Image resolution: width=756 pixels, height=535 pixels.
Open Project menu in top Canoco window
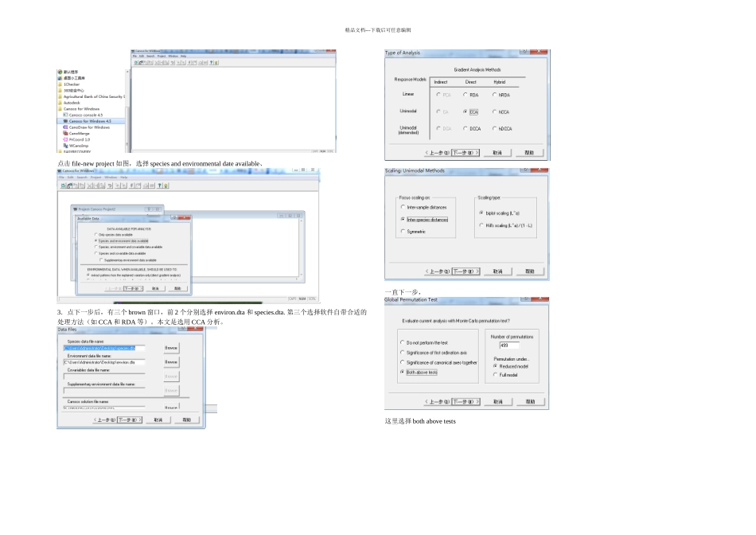(162, 56)
